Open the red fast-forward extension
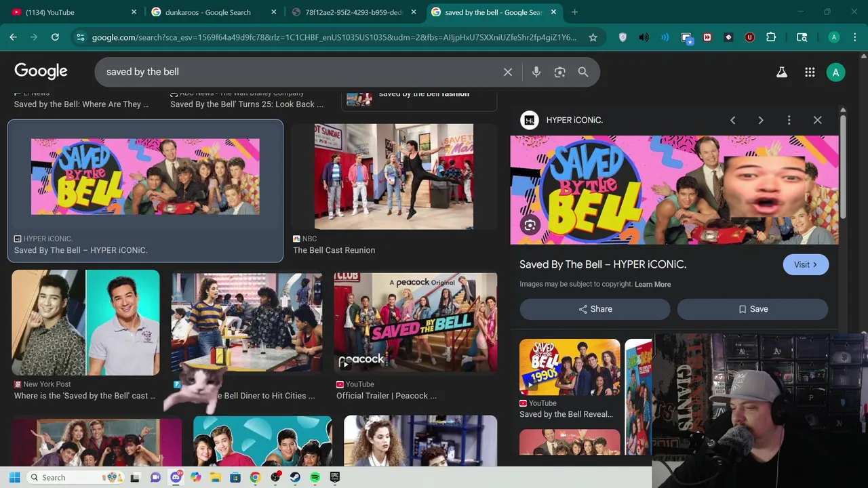 tap(707, 37)
